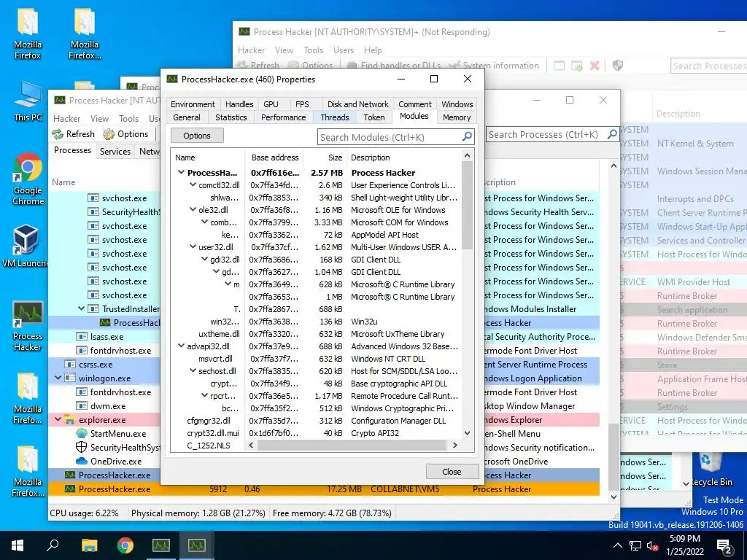Open the Environment tab
747x560 pixels.
193,104
